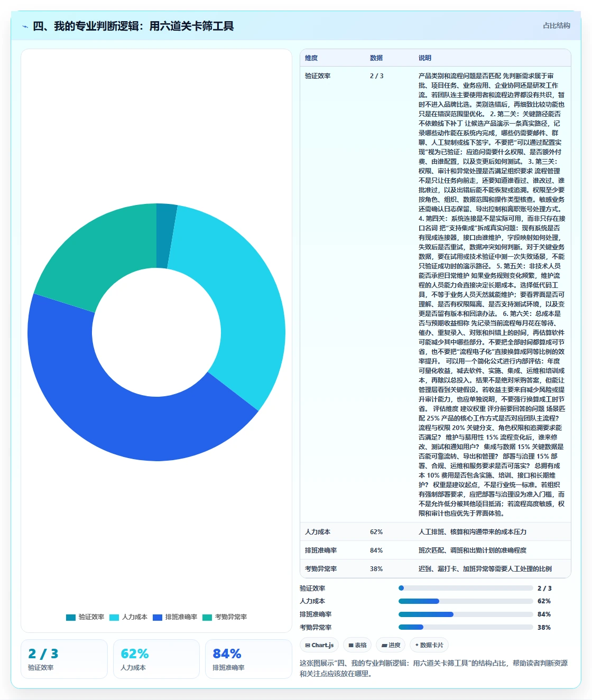Open the 84% 排班准确率 stat card
The height and width of the screenshot is (700, 592).
(248, 659)
